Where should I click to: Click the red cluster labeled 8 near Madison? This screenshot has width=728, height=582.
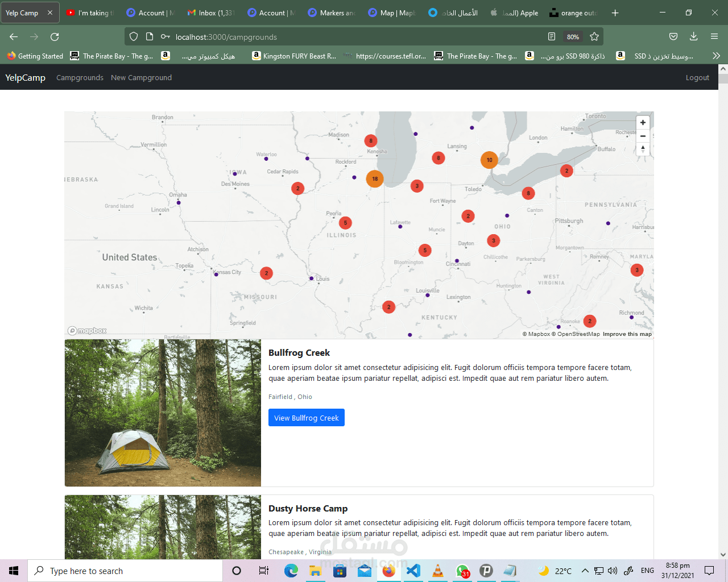click(371, 140)
